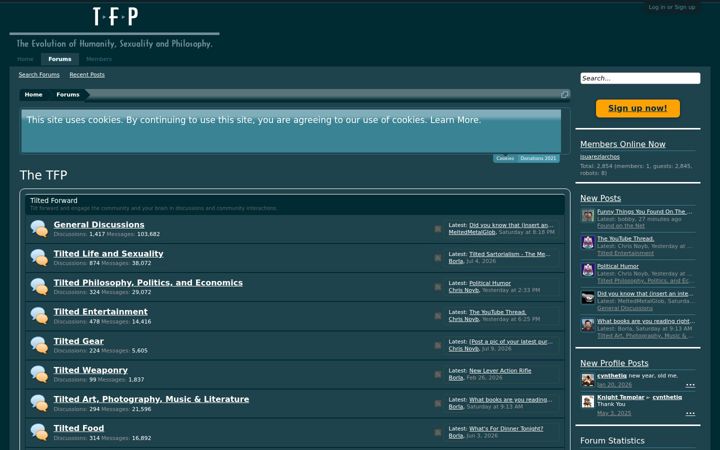Click avatar beside The YouTube Thread new post
Screen dimensions: 720x450
(x=588, y=242)
